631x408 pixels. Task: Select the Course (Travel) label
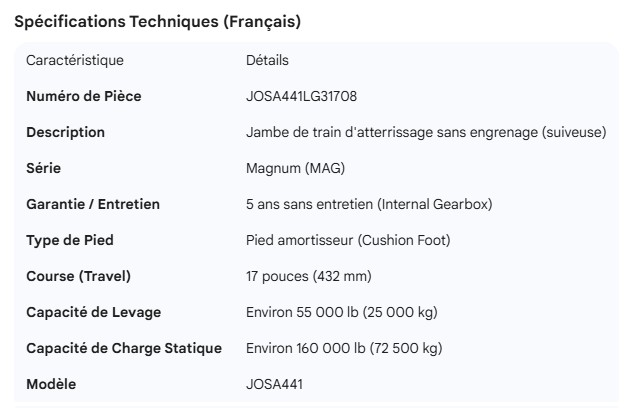(78, 276)
